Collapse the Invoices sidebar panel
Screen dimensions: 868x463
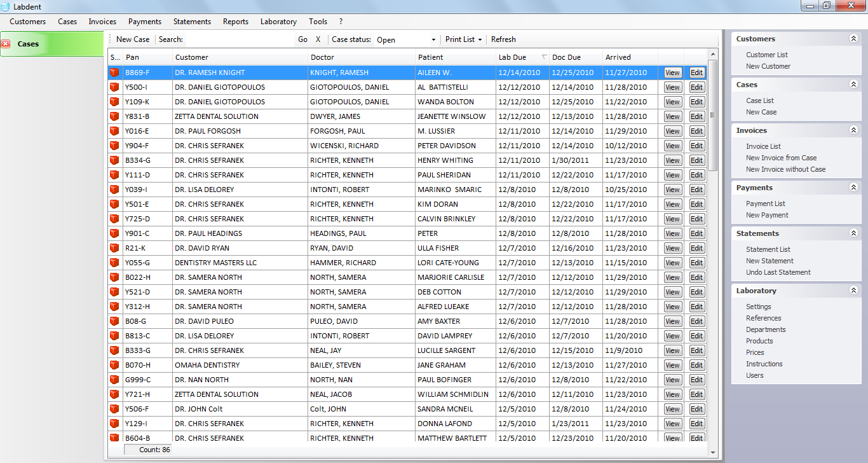pyautogui.click(x=853, y=130)
